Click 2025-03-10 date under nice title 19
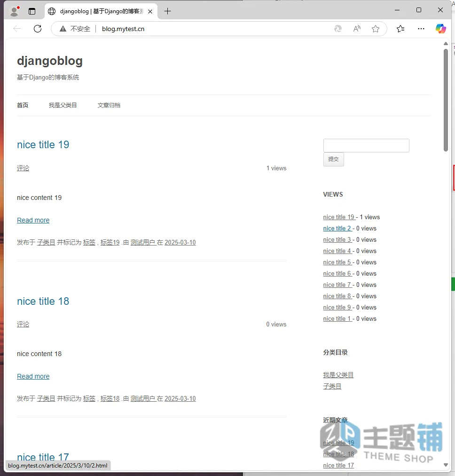The image size is (455, 476). (180, 242)
